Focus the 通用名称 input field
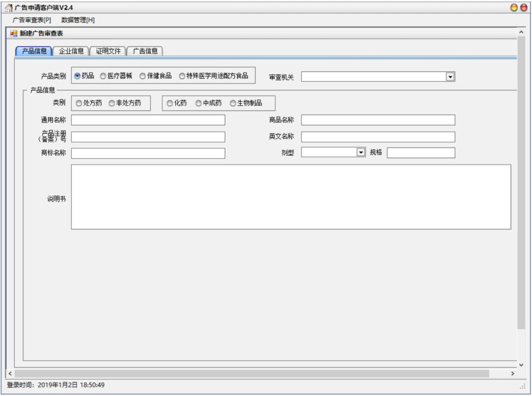The image size is (532, 396). [x=148, y=120]
